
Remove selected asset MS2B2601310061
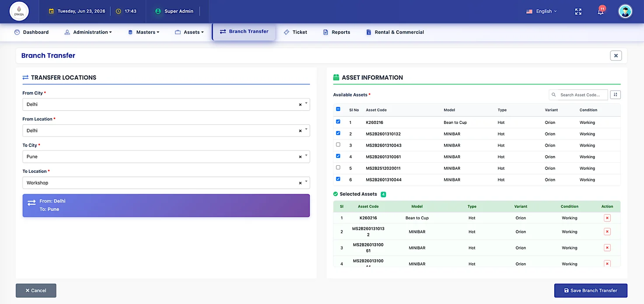point(607,248)
